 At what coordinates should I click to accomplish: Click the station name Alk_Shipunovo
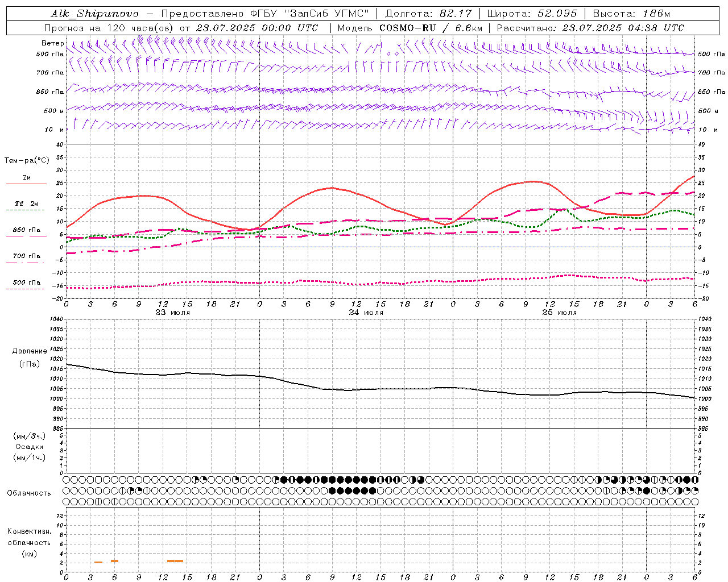point(94,14)
